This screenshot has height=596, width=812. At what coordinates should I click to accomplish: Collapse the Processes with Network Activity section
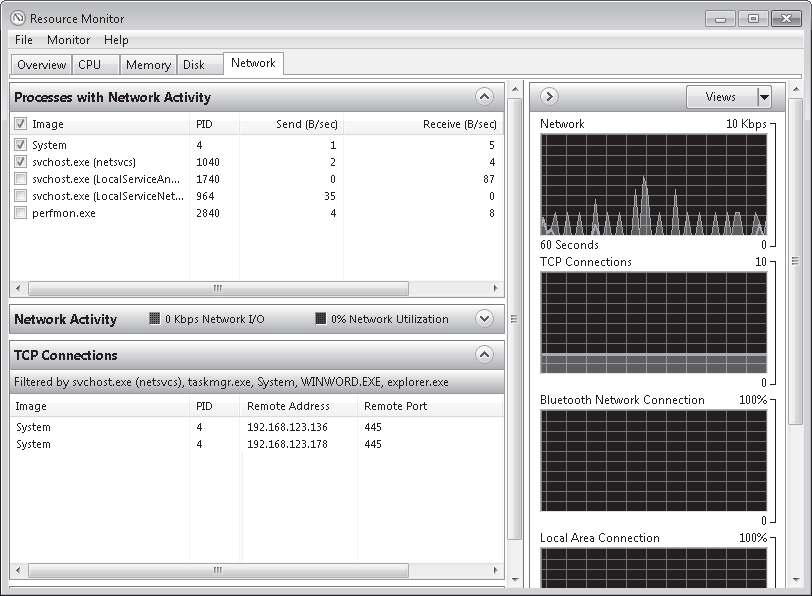tap(484, 97)
